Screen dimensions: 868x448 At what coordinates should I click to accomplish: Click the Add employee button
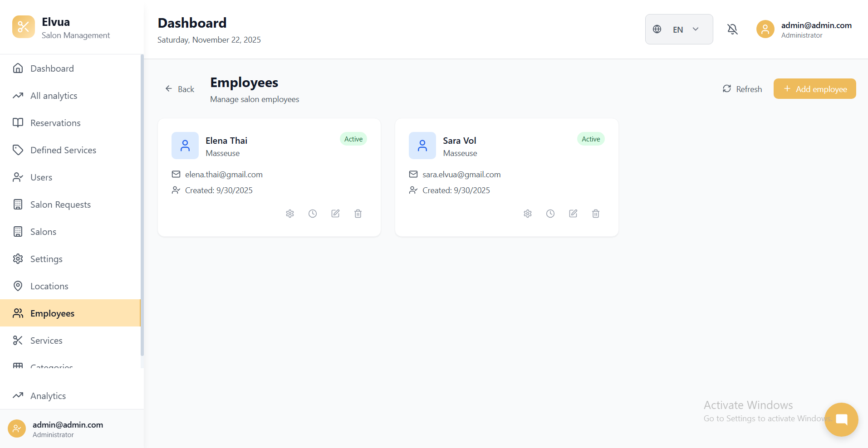[x=814, y=88]
